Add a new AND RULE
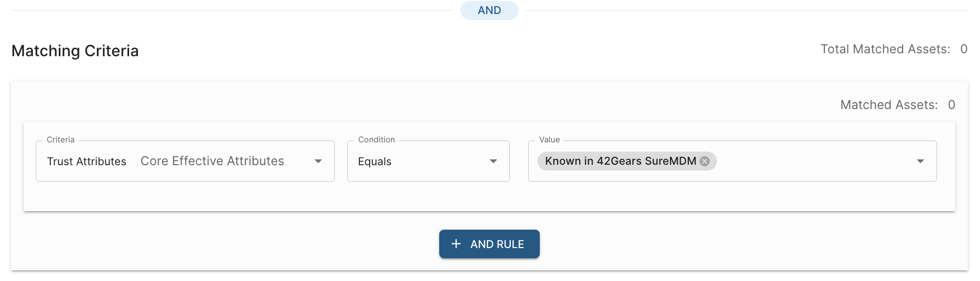 489,244
